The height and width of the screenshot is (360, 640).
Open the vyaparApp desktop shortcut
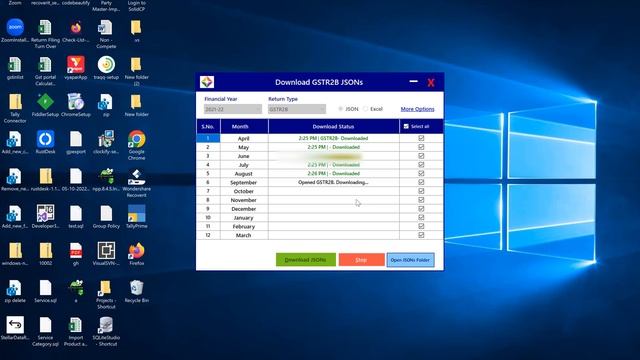click(x=76, y=64)
